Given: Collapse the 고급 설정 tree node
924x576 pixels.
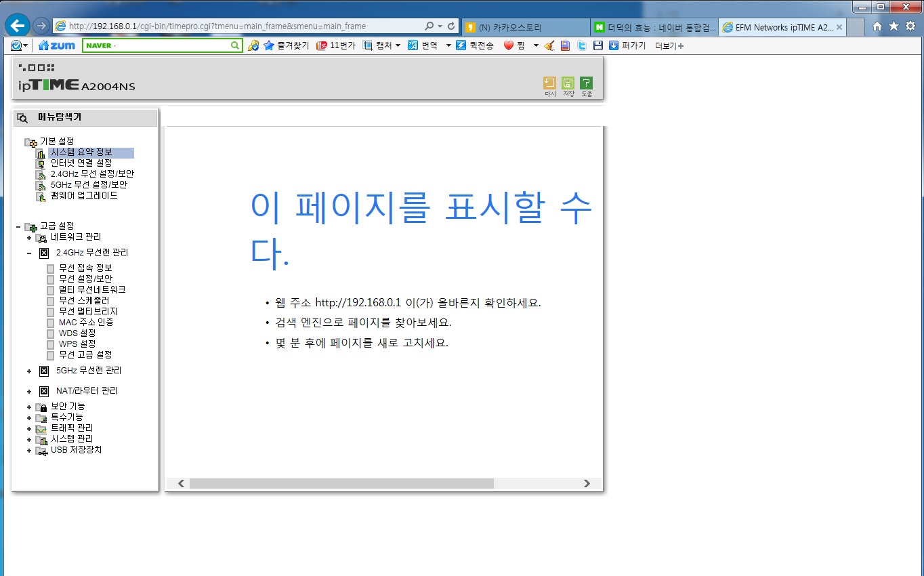Looking at the screenshot, I should (18, 226).
